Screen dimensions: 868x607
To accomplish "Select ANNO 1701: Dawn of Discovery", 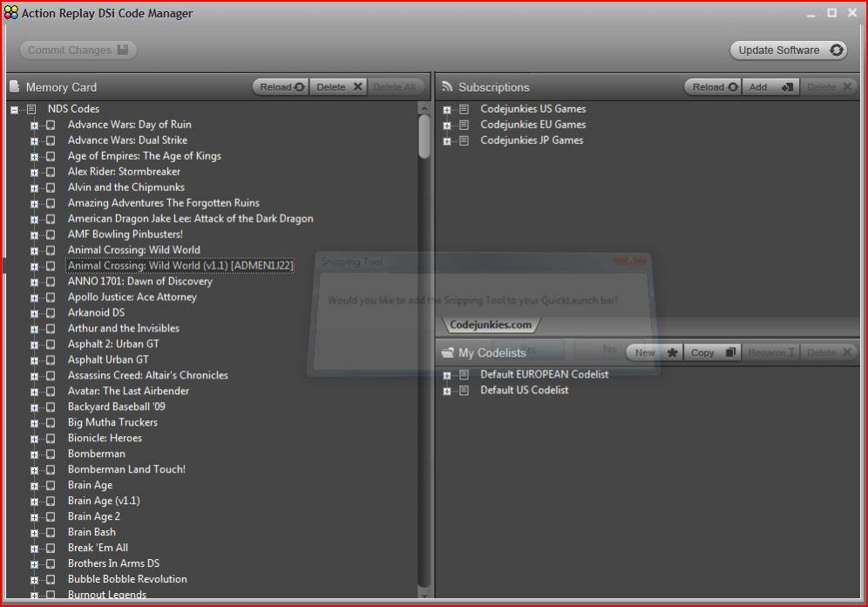I will (140, 282).
